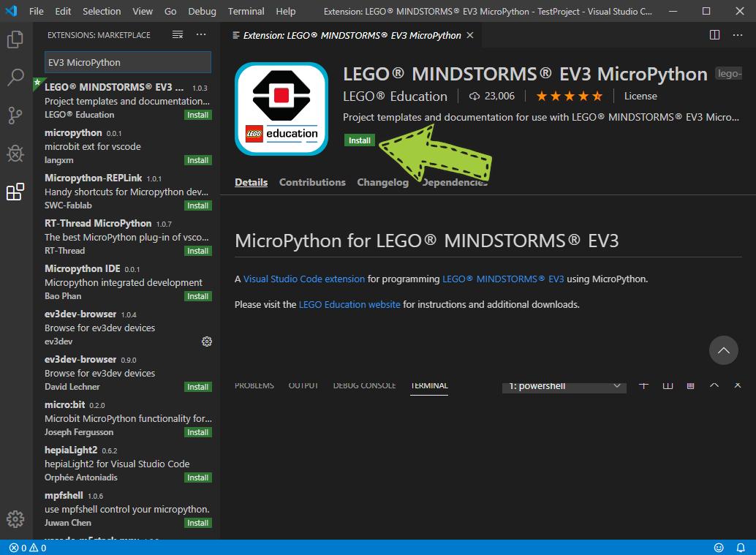Install LEGO MINDSTORMS EV3 from list
The width and height of the screenshot is (756, 555).
point(197,115)
